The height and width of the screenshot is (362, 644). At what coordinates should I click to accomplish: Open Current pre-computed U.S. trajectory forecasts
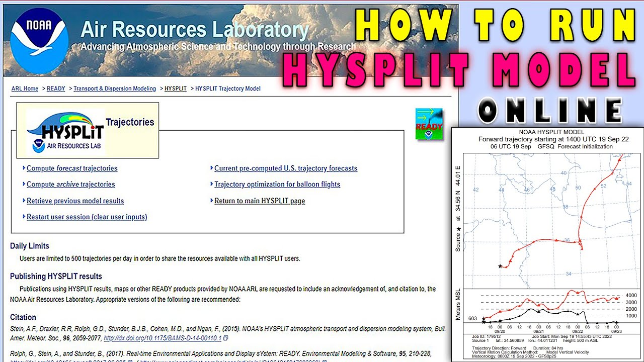(x=286, y=168)
